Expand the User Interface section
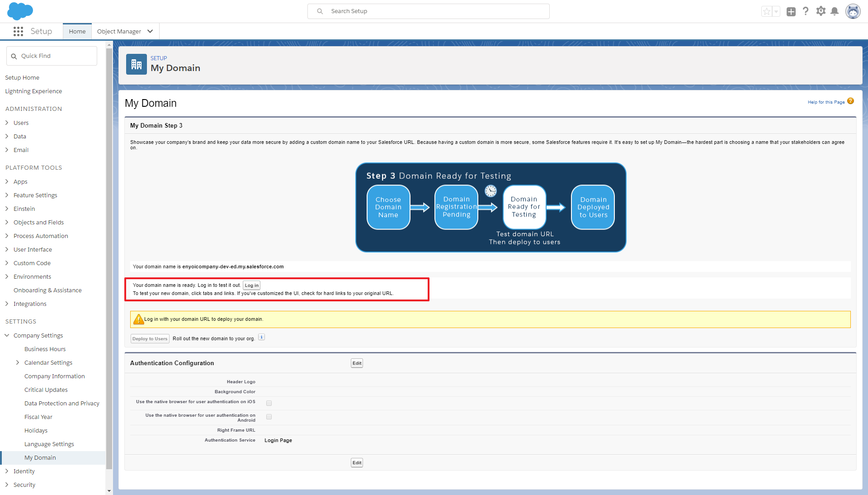 [x=7, y=249]
